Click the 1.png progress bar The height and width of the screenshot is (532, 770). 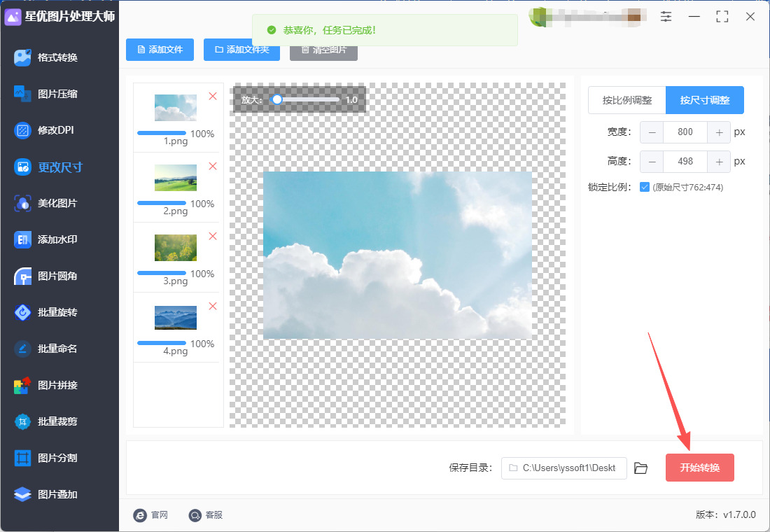point(162,132)
